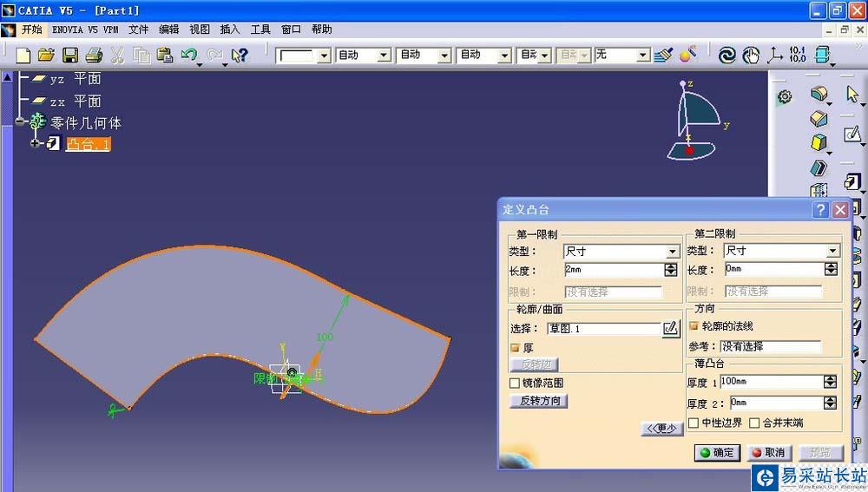Click the 参考 没有选择 field
The height and width of the screenshot is (492, 868).
pos(771,346)
